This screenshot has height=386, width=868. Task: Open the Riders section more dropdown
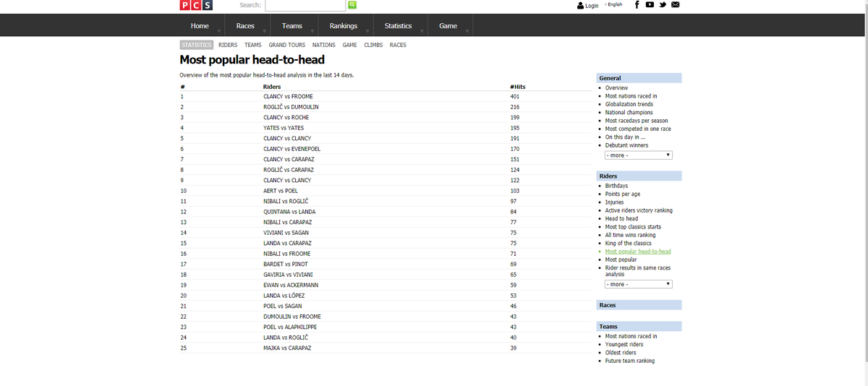[639, 284]
